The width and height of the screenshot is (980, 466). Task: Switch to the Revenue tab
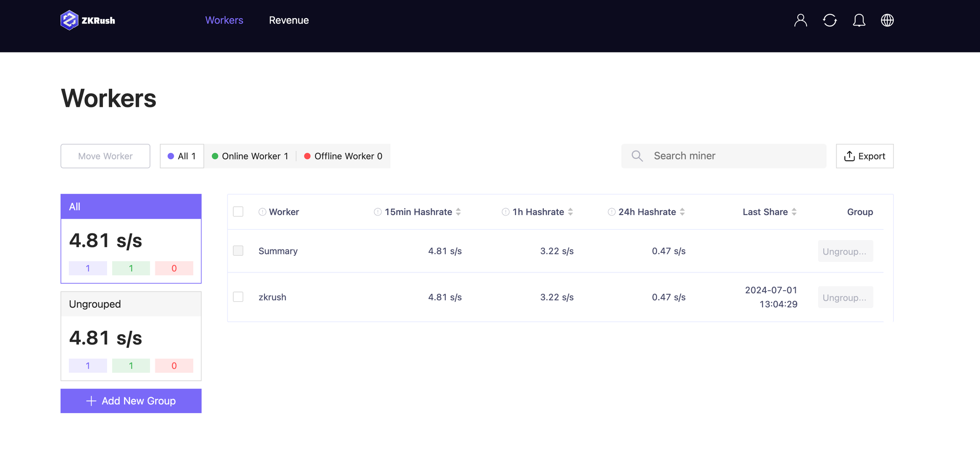tap(289, 20)
